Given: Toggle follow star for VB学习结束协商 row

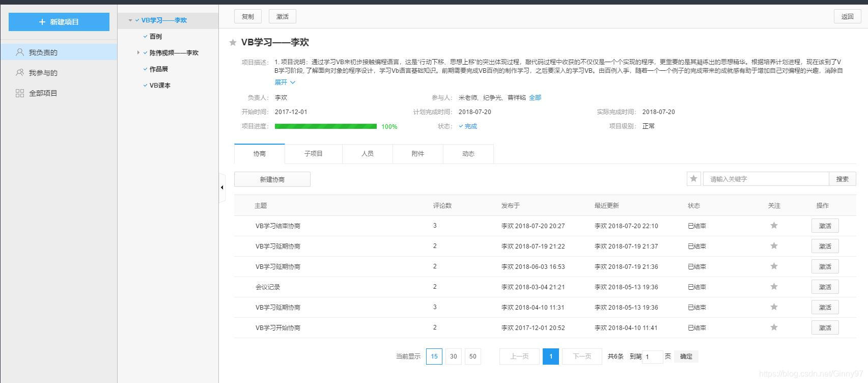Looking at the screenshot, I should tap(774, 226).
